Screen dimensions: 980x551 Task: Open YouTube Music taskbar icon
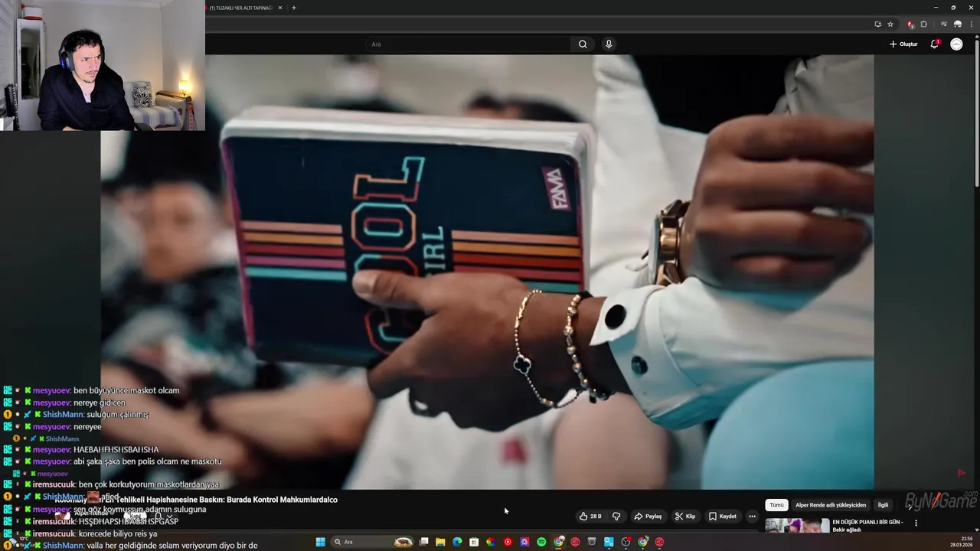508,542
